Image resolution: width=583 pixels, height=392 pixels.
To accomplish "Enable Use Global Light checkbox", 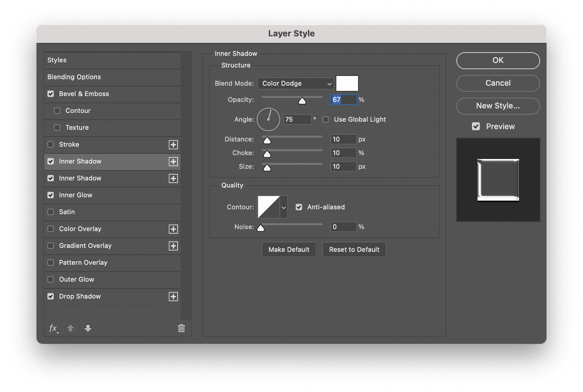I will click(x=326, y=119).
